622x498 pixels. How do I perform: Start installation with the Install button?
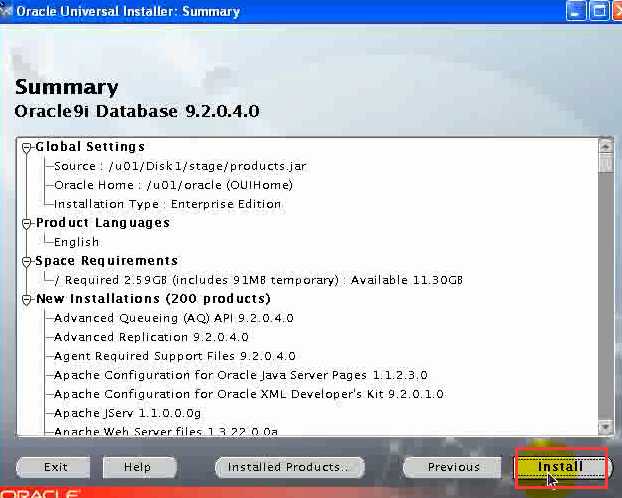[561, 467]
